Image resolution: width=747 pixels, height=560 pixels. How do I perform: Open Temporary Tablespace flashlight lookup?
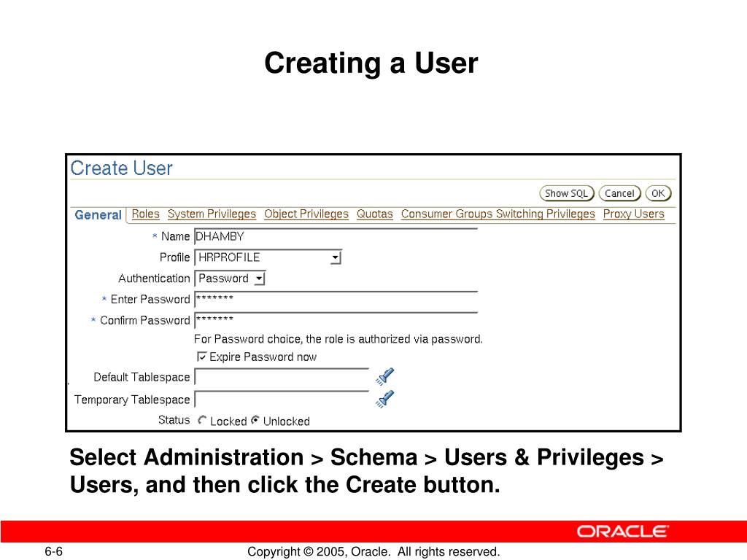[x=385, y=399]
